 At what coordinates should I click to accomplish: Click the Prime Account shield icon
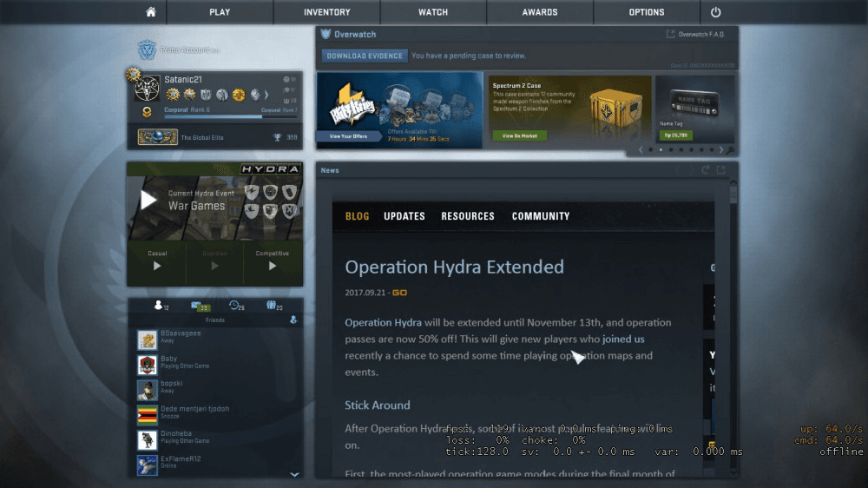(x=147, y=49)
